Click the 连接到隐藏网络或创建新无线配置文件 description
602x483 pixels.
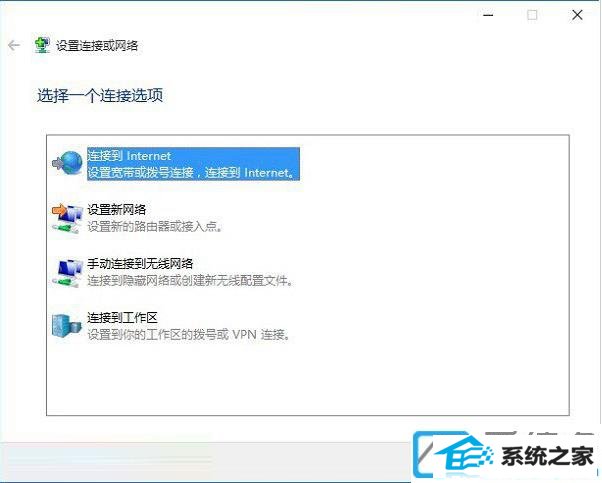[190, 281]
